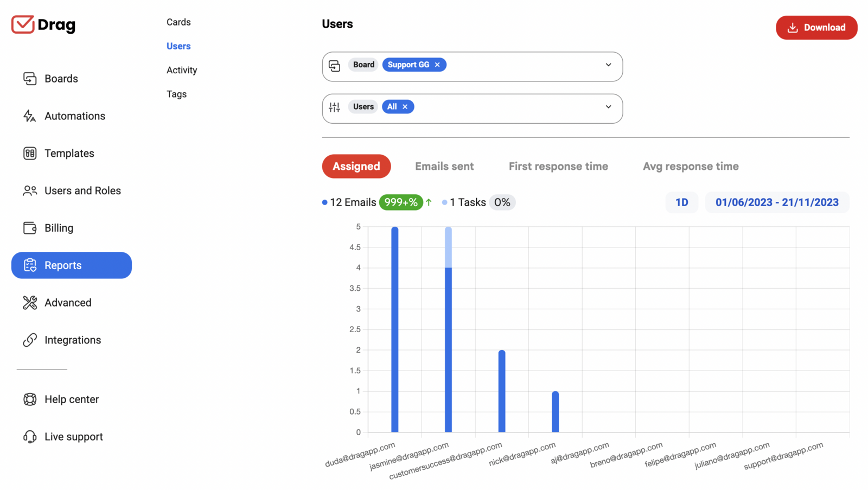Click the support@dragapp.com axis label
Image resolution: width=868 pixels, height=490 pixels.
pyautogui.click(x=783, y=456)
